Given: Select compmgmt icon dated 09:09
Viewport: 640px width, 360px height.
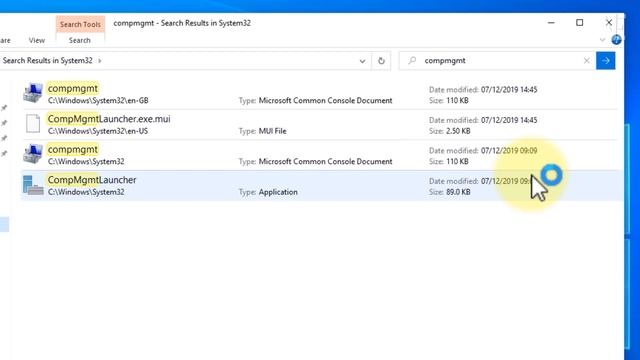Looking at the screenshot, I should (x=33, y=154).
